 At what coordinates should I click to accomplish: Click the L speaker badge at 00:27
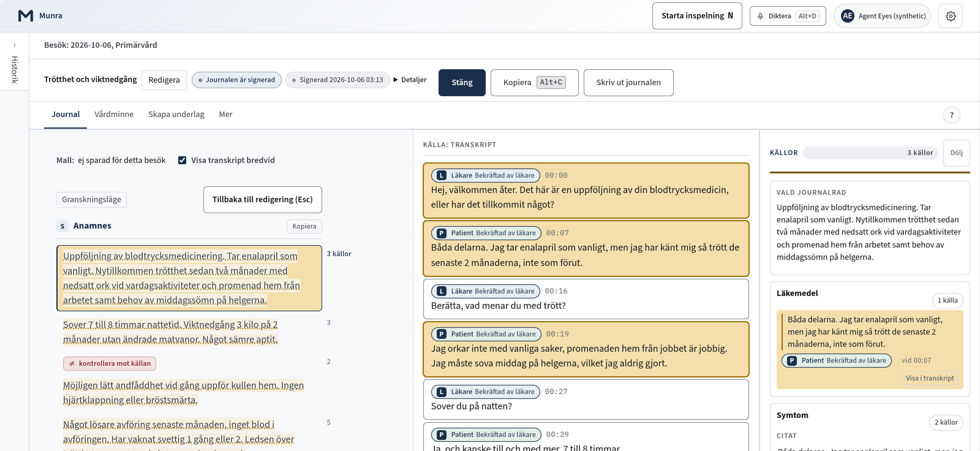point(442,392)
